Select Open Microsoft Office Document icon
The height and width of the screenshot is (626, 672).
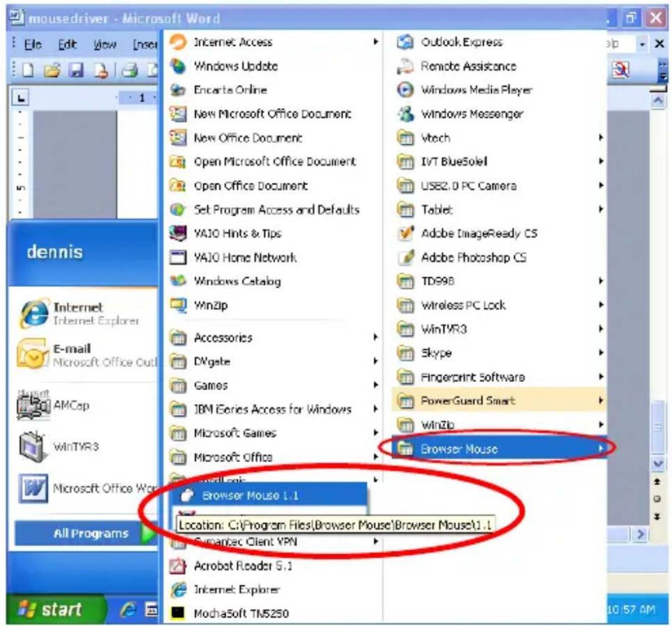(x=178, y=161)
